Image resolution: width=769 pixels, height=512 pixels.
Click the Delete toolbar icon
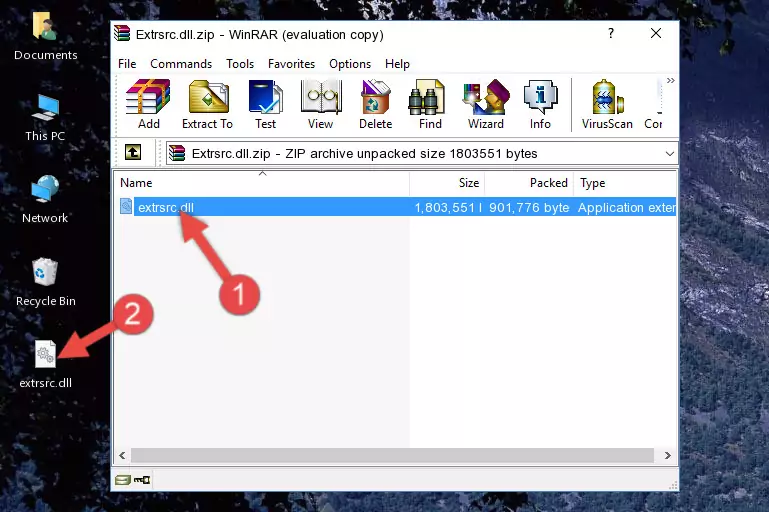click(x=376, y=104)
